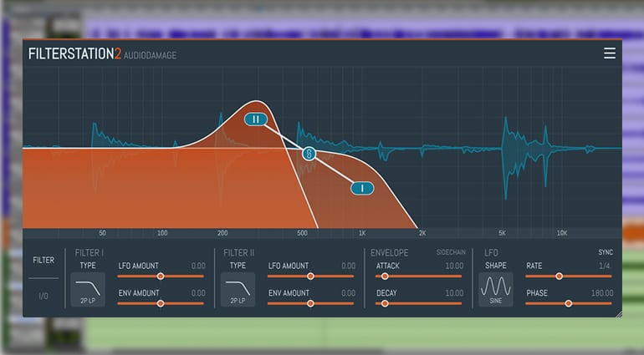
Task: Adjust Filter I Env Amount slider knob
Action: (161, 304)
